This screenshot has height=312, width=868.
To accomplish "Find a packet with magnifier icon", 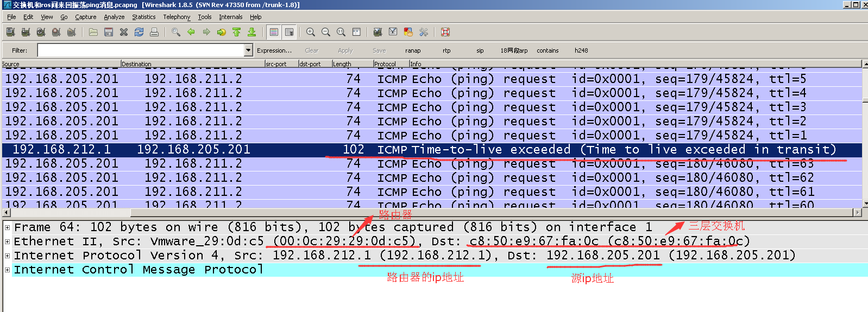I will click(x=176, y=32).
